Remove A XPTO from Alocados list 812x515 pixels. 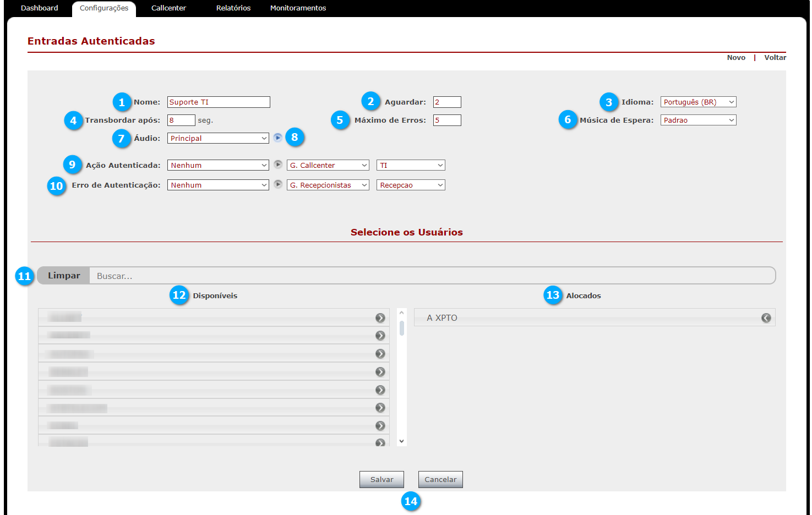click(766, 318)
